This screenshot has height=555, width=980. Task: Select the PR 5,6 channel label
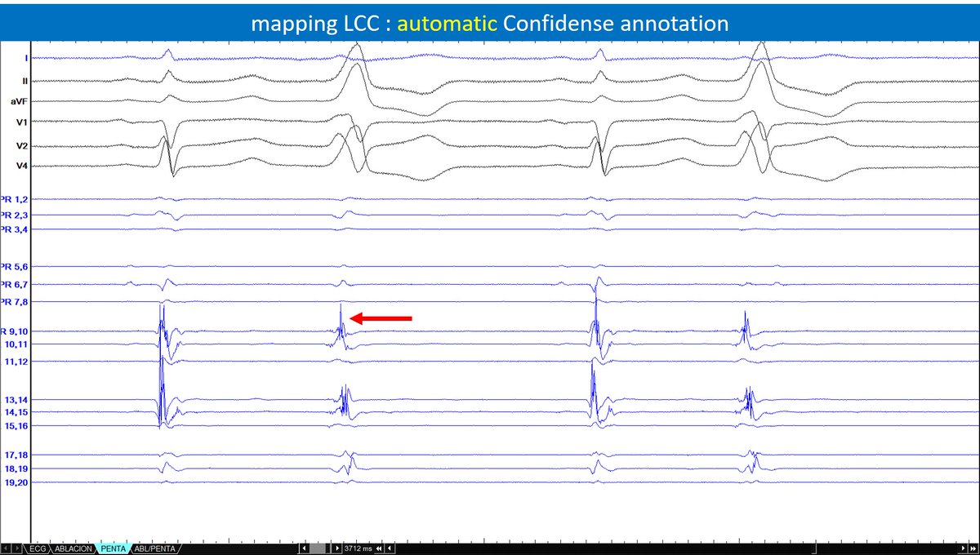point(15,266)
